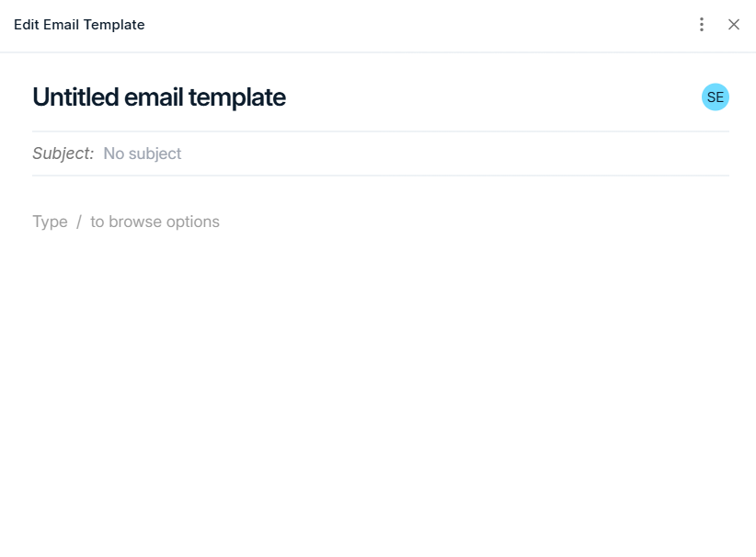The image size is (756, 557).
Task: Click the Edit Email Template heading
Action: click(x=79, y=24)
